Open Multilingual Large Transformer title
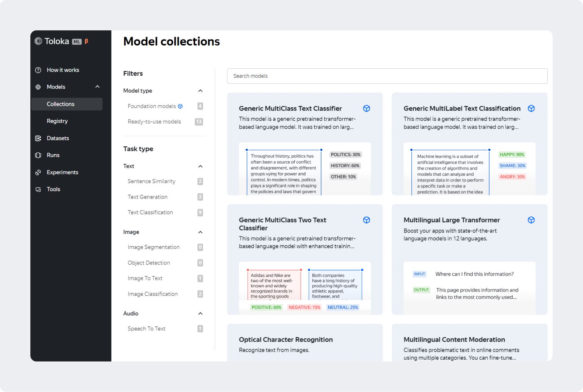This screenshot has height=392, width=583. tap(452, 220)
